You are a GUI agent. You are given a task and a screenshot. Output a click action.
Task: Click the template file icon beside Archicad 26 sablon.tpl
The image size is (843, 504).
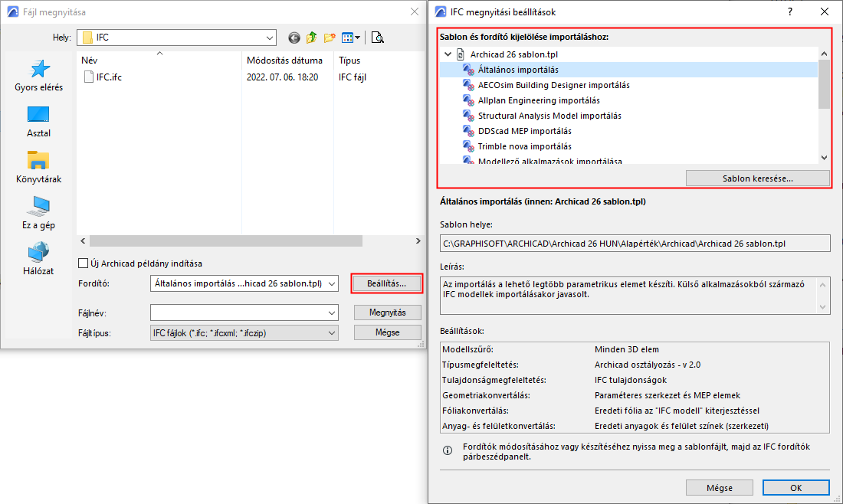click(461, 54)
